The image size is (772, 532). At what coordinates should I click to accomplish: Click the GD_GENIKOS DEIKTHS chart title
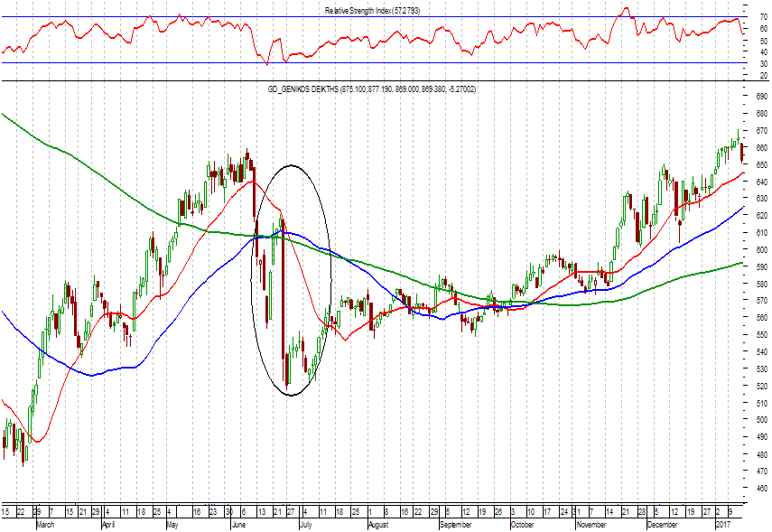point(372,89)
